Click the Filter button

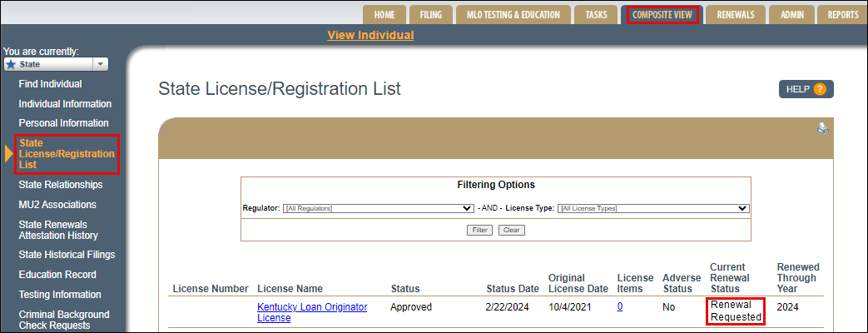click(479, 230)
